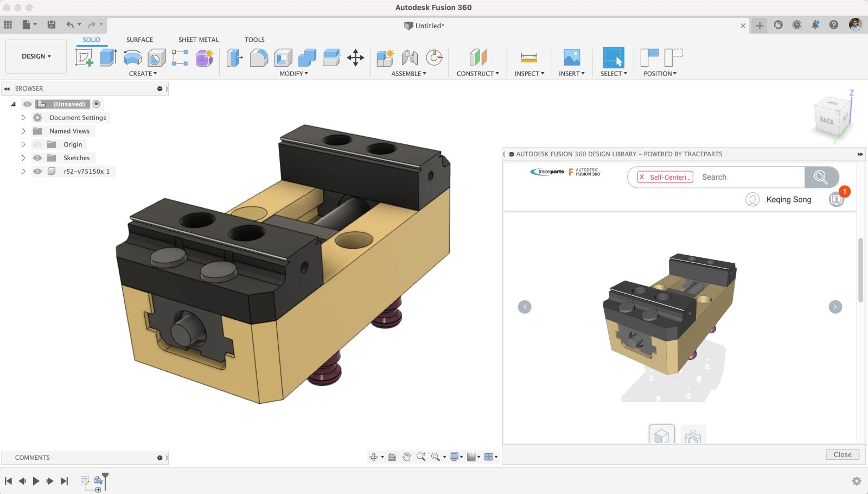Close the Design Library panel
This screenshot has width=868, height=494.
click(x=842, y=454)
